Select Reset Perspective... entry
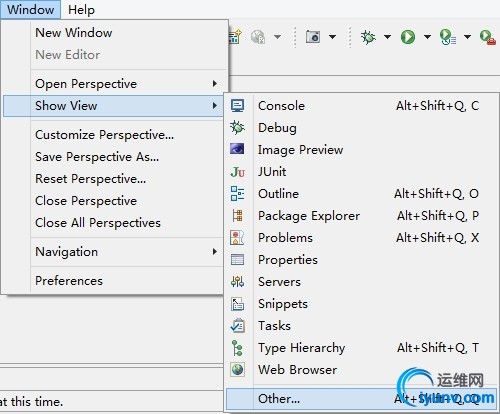Viewport: 500px width, 414px height. [x=113, y=179]
